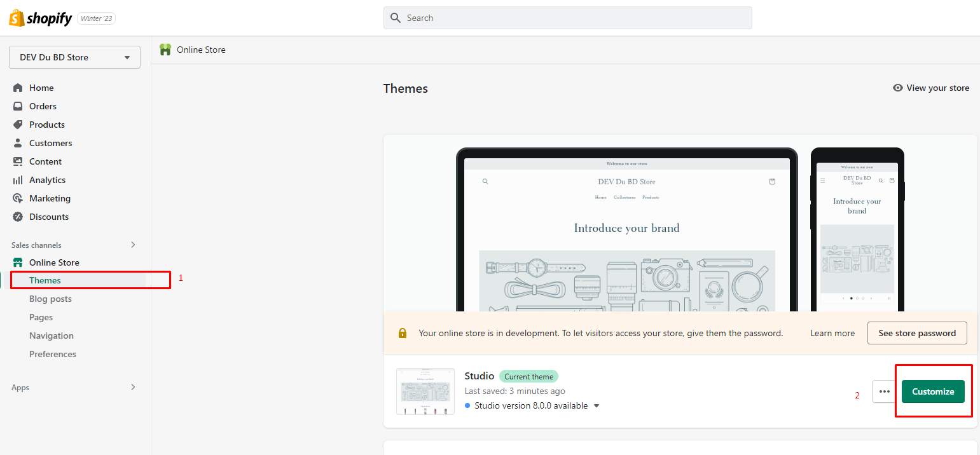Click the Home house icon
The image size is (980, 455).
tap(18, 88)
